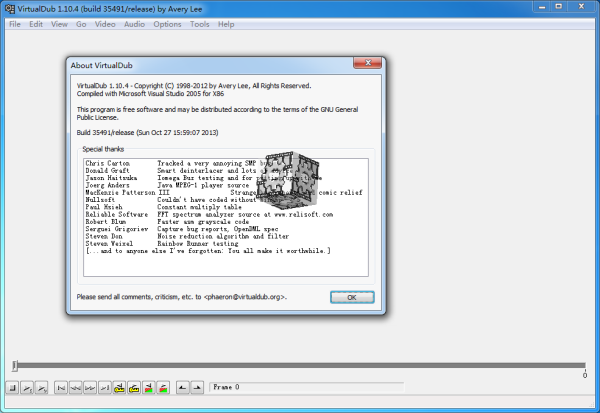Minimize the VirtualDub main window
This screenshot has height=413, width=600.
coord(542,7)
